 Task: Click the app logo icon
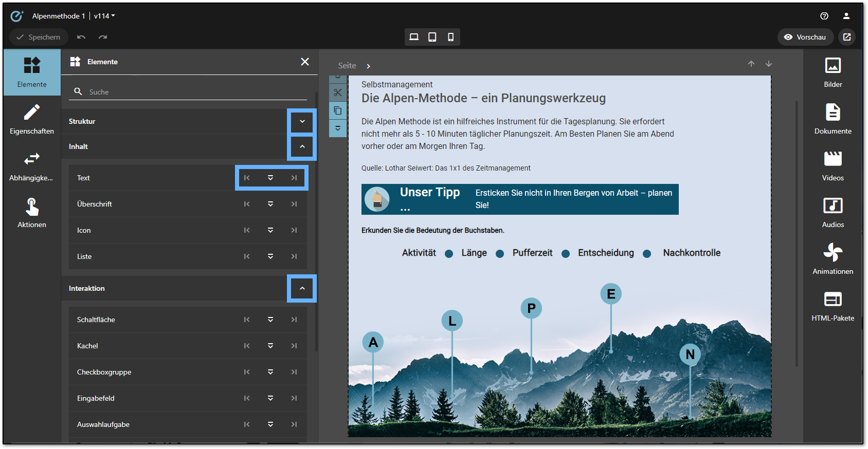click(17, 16)
